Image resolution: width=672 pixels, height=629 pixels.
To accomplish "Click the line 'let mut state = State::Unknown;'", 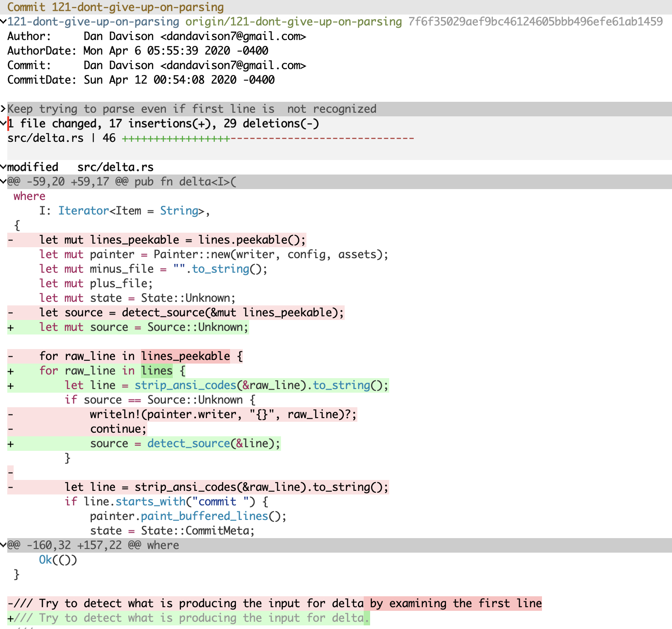I will [137, 298].
